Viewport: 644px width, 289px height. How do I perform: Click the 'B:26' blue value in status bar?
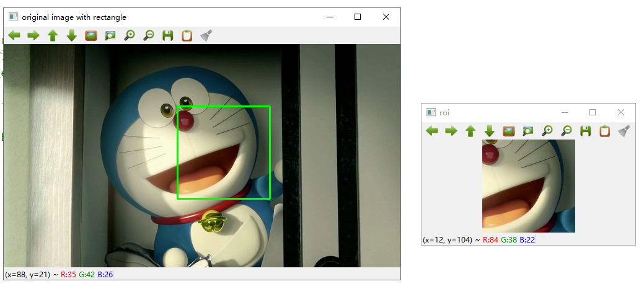point(105,274)
